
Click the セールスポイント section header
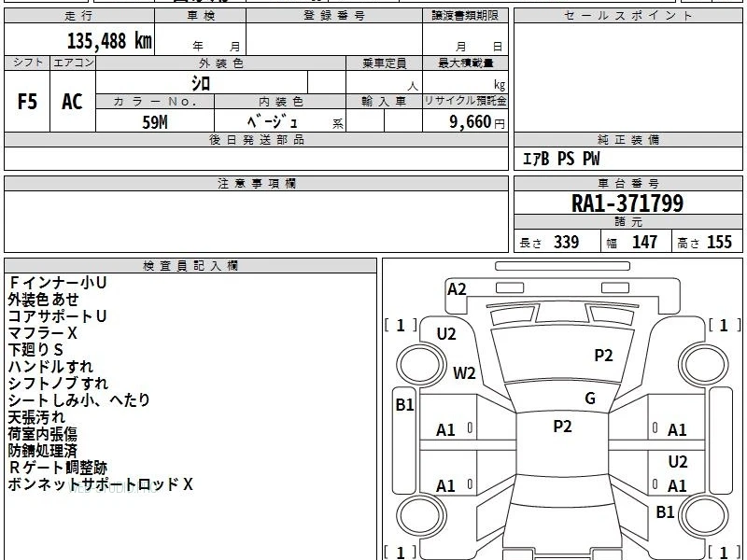click(627, 16)
